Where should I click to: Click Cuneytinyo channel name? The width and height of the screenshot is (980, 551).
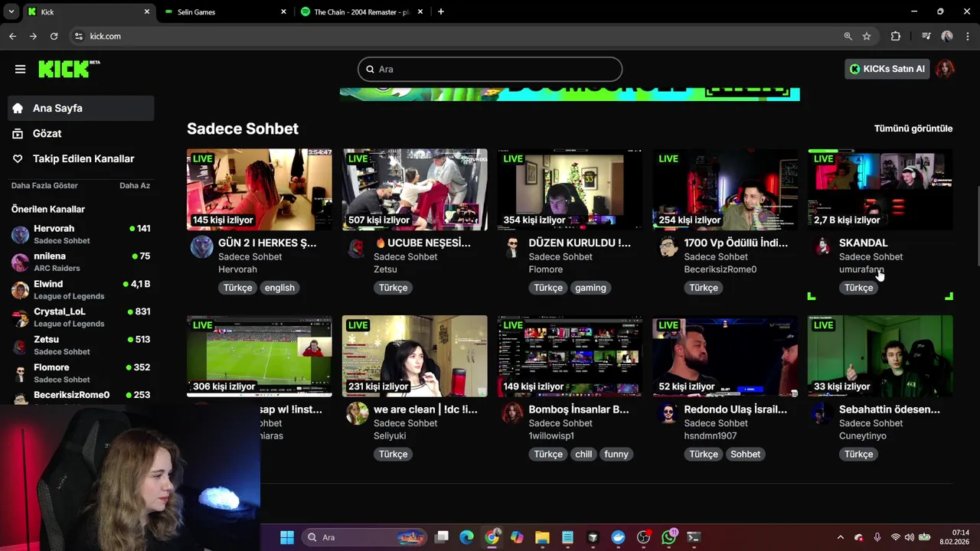863,436
